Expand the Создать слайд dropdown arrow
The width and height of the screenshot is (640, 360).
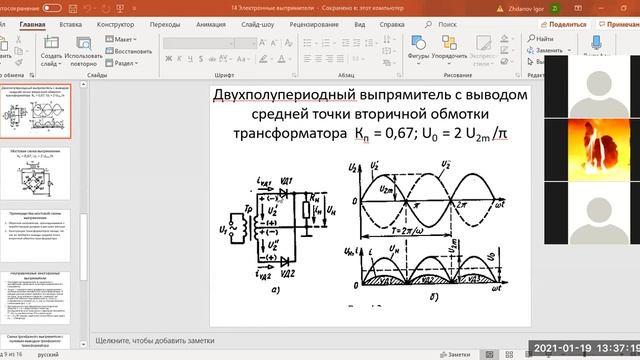point(60,64)
